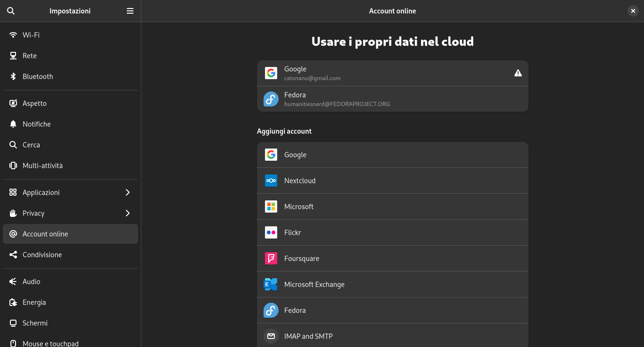
Task: Click the Flickr logo icon
Action: click(x=271, y=232)
